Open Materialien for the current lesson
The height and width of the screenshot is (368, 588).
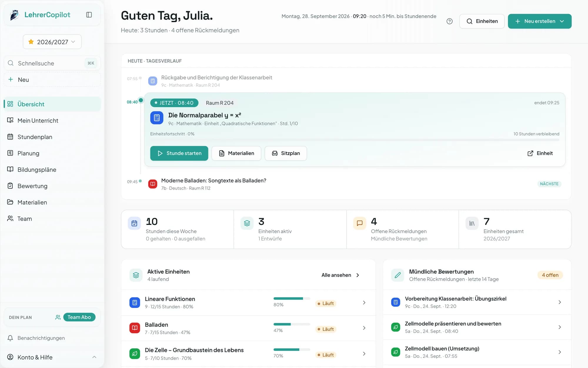pos(236,153)
